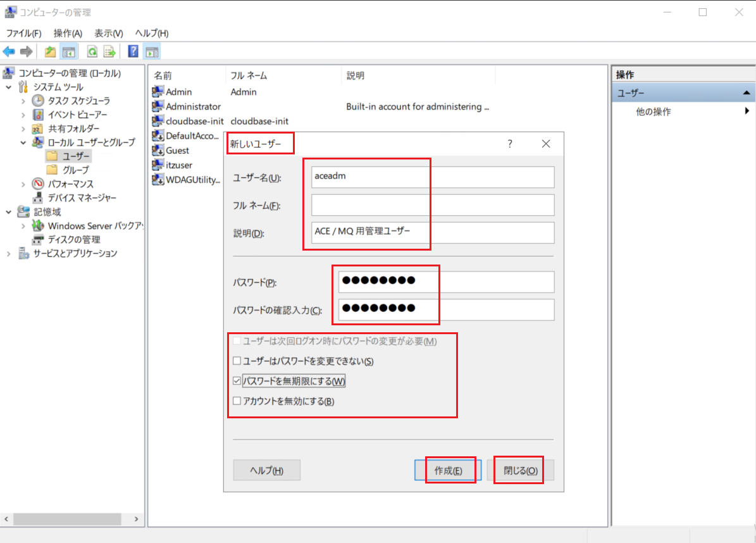Check the disable account checkbox

[x=237, y=401]
